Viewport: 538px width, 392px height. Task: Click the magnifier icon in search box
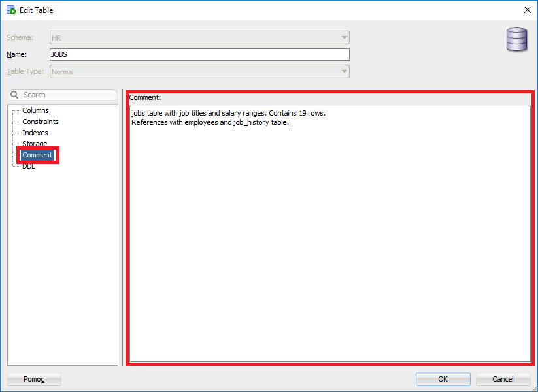point(14,95)
